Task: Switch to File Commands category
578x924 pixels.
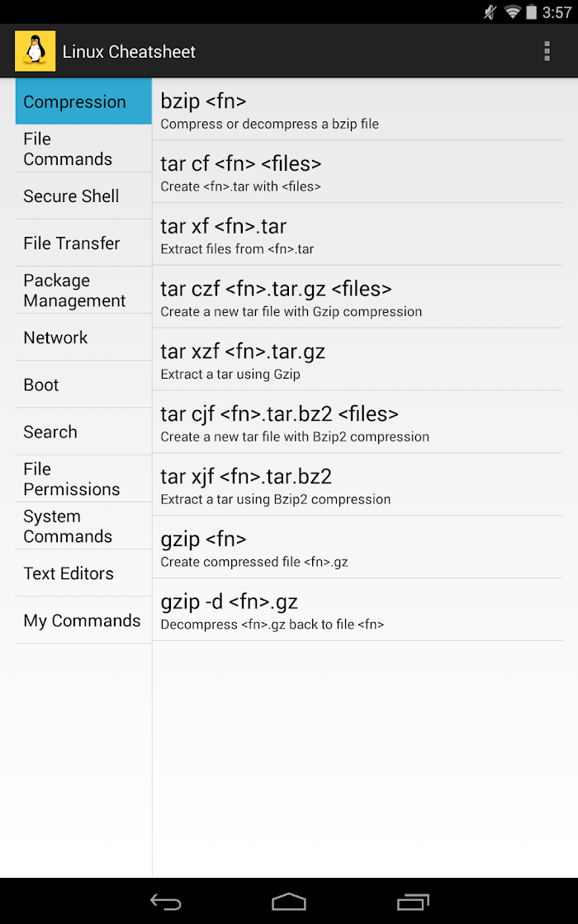Action: [83, 148]
